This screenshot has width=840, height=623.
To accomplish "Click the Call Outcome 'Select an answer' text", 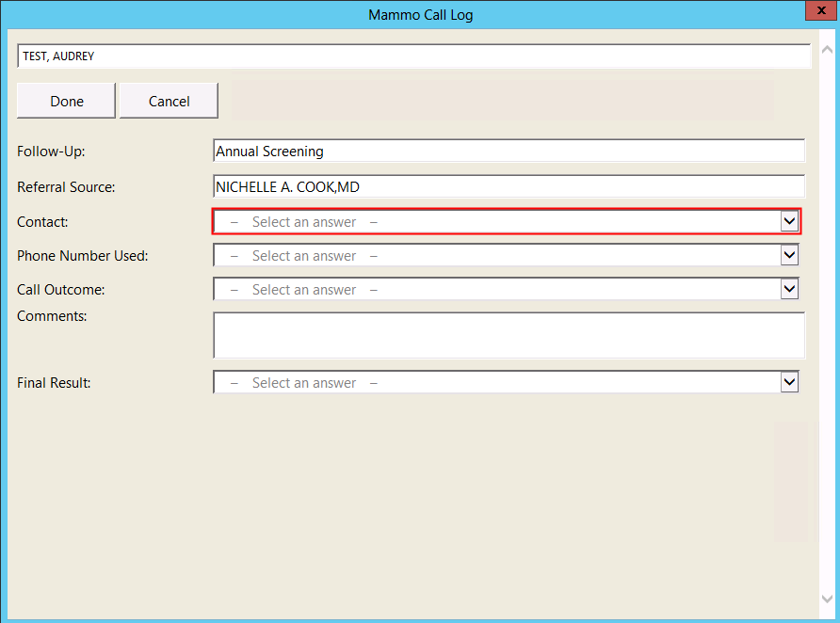I will [303, 290].
